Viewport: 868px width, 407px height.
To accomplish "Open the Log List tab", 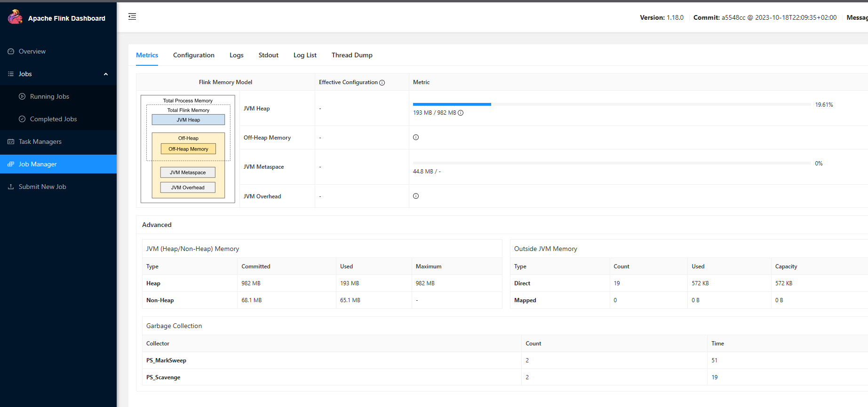I will point(305,55).
